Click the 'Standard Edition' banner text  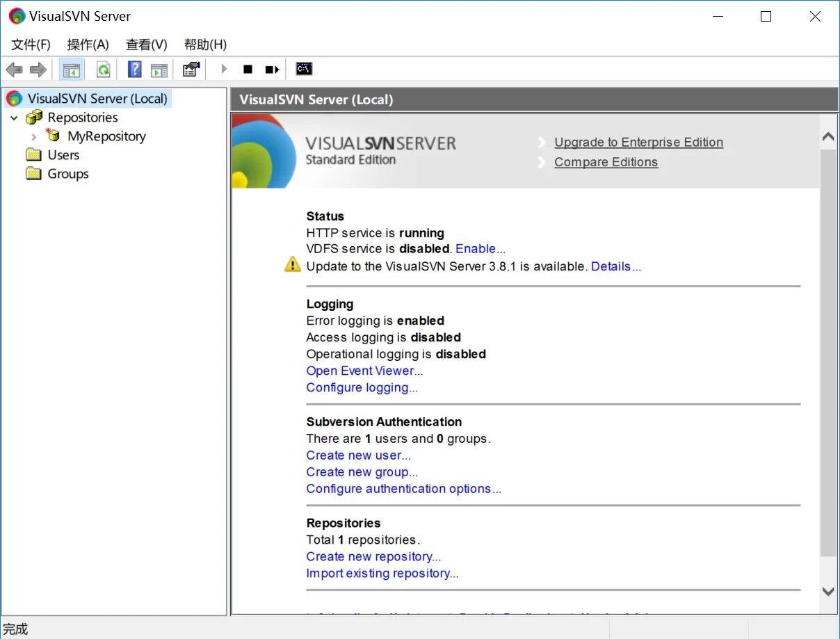tap(350, 160)
